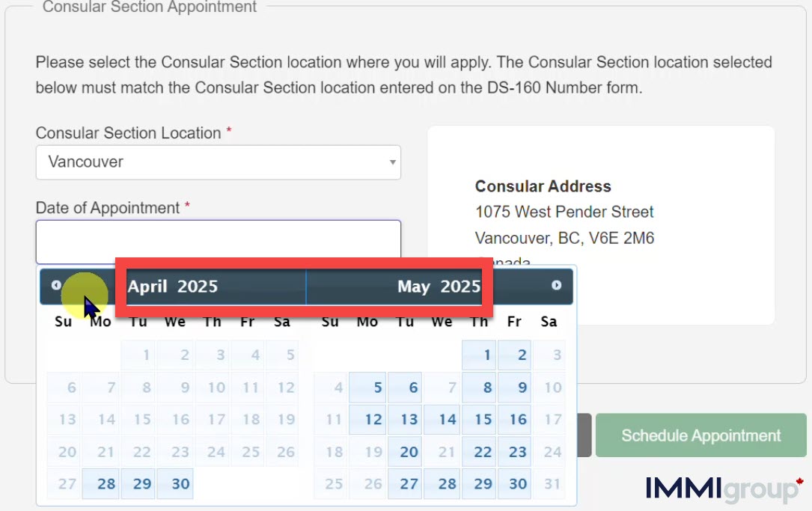The height and width of the screenshot is (511, 812).
Task: Select April 28 in calendar
Action: pos(101,484)
